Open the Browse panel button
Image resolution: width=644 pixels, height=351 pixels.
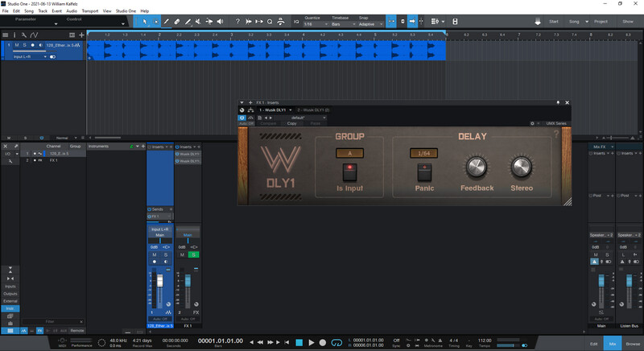tap(633, 344)
